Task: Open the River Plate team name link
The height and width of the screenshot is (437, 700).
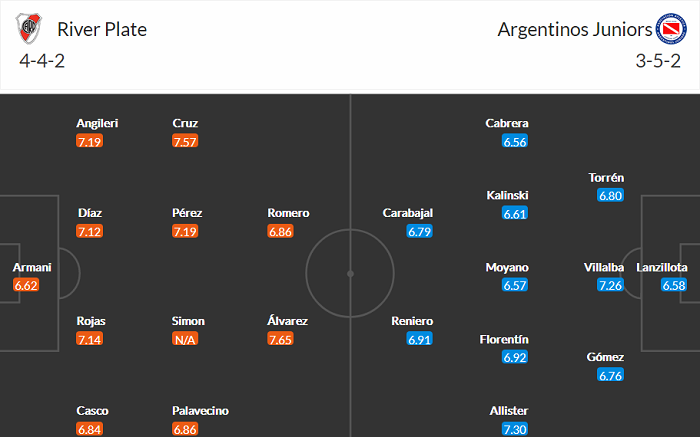Action: [102, 29]
